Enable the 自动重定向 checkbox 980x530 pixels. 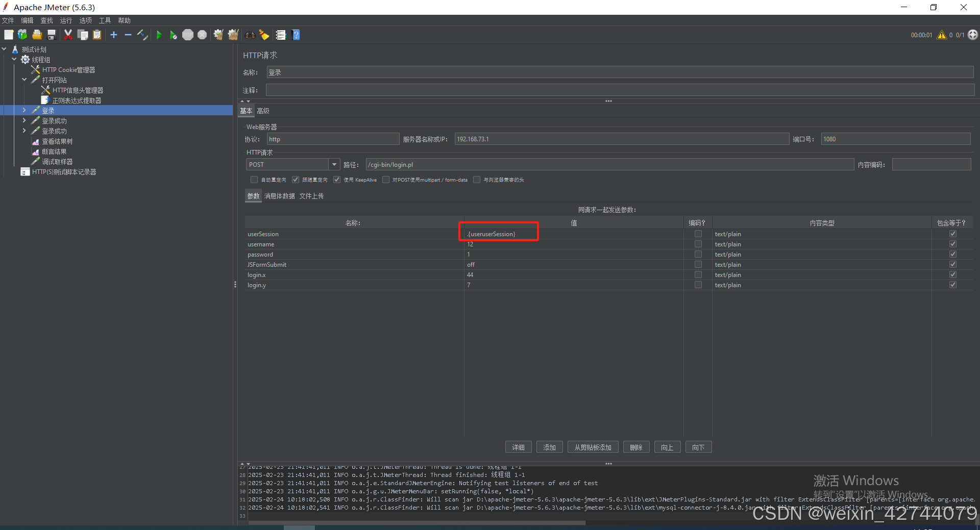254,180
